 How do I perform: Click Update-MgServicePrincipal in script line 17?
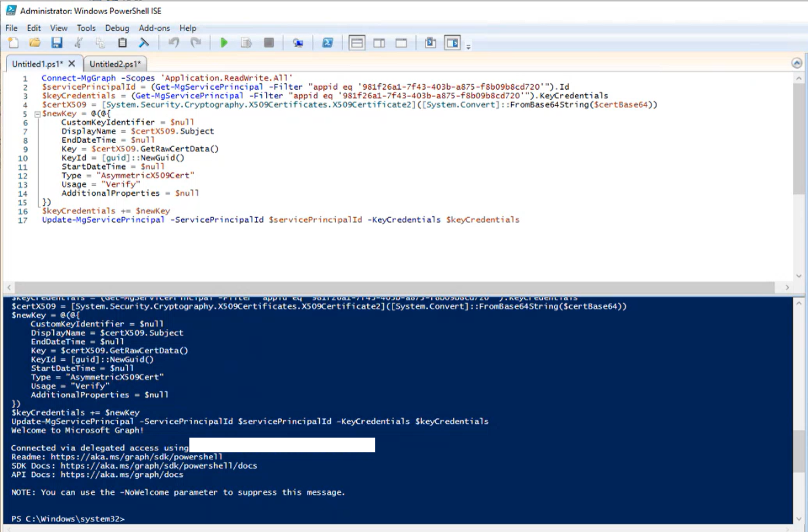point(103,220)
